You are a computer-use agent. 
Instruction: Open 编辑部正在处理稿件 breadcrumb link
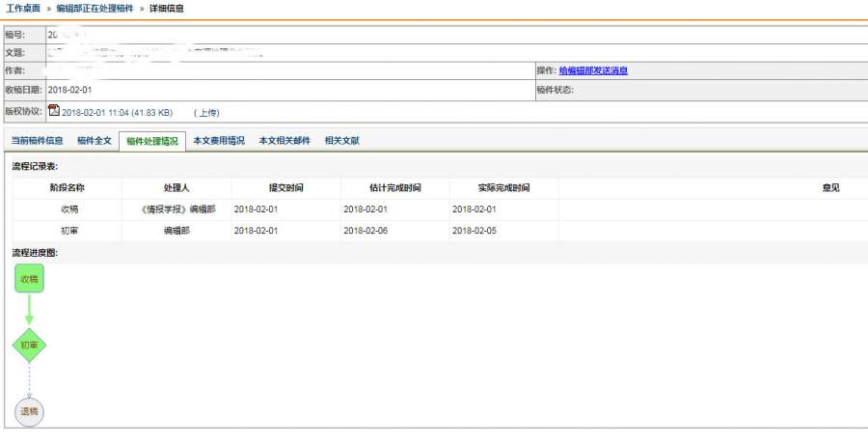(x=95, y=9)
